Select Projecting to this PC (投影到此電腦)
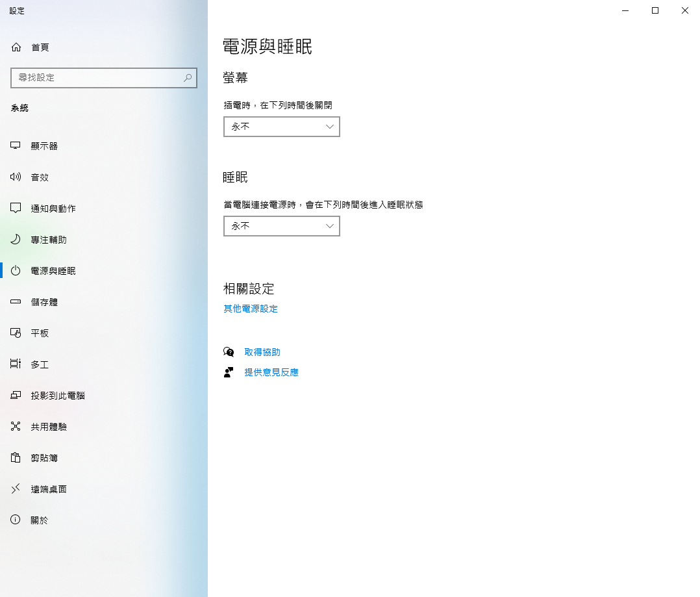 tap(58, 396)
